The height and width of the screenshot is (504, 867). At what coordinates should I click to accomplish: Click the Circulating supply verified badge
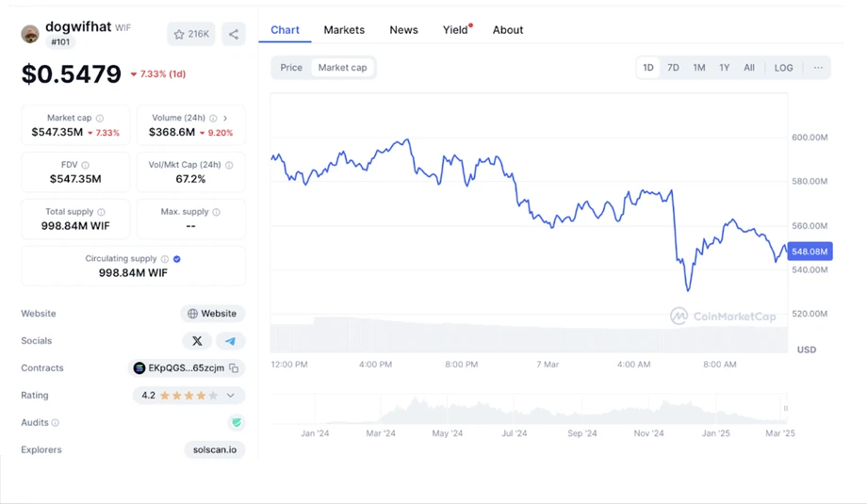pyautogui.click(x=177, y=259)
